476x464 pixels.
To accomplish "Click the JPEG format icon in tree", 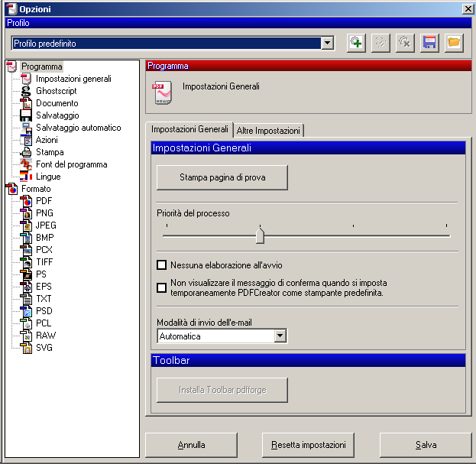I will coord(26,226).
